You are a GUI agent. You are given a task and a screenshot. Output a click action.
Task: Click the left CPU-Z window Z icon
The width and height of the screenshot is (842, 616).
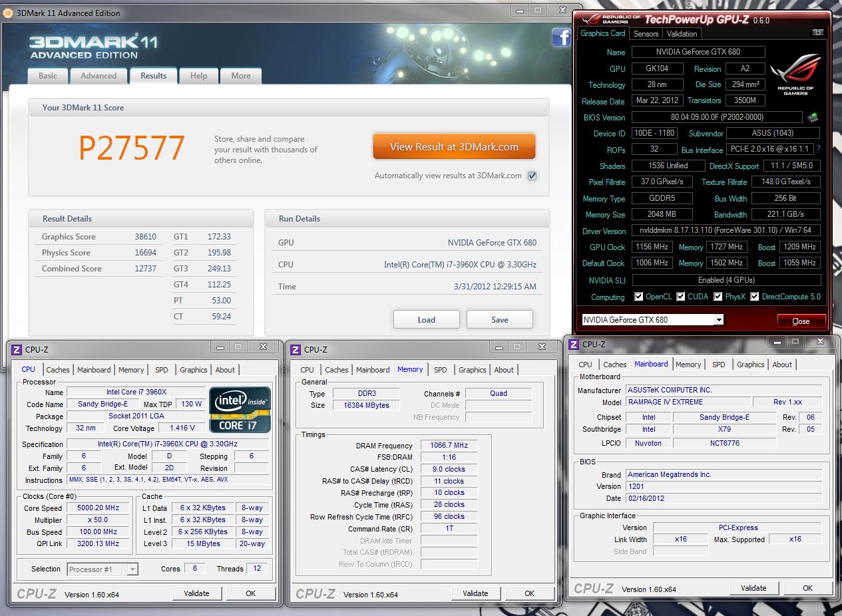point(15,349)
